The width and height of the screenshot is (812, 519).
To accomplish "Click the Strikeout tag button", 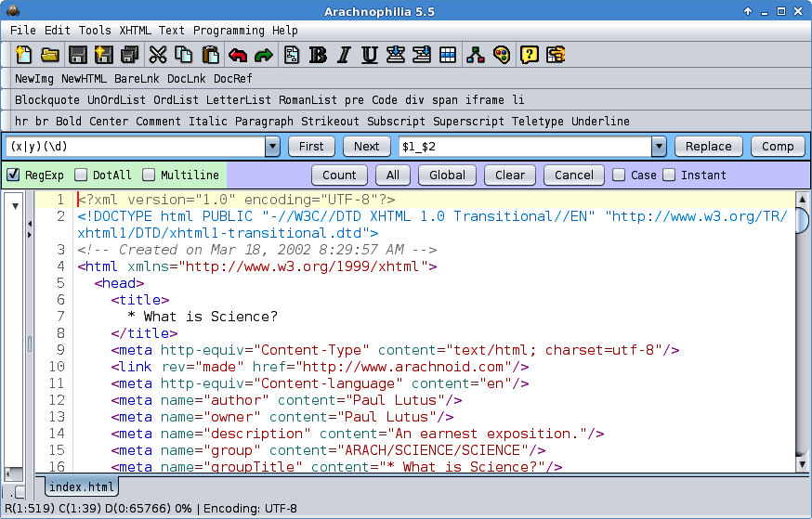I will pos(330,121).
